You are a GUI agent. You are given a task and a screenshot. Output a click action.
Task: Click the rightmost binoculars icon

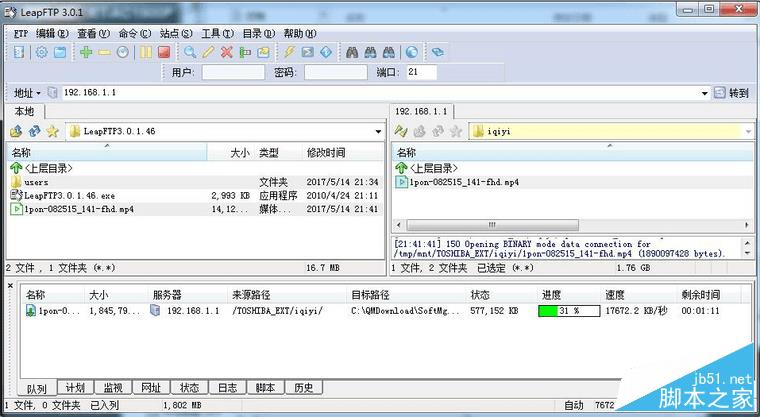[x=388, y=52]
